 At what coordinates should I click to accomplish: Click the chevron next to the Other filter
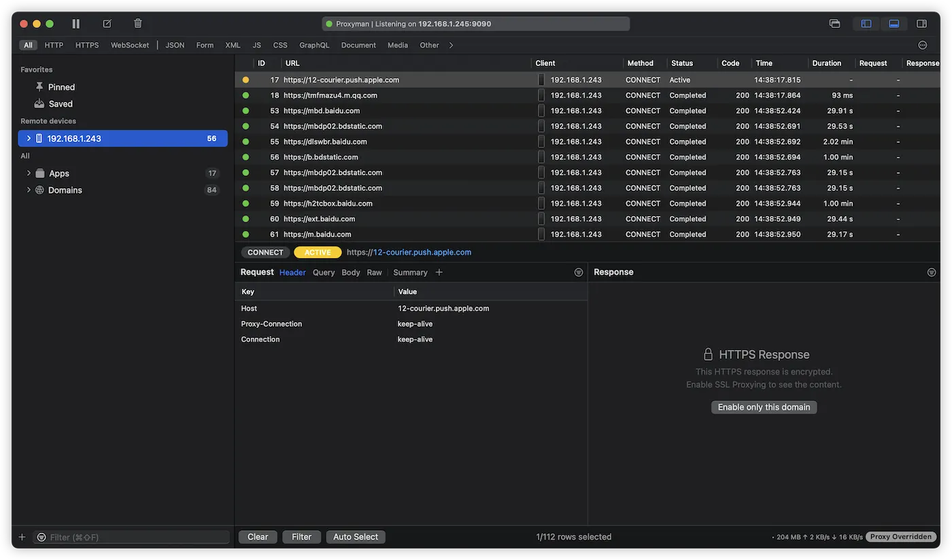coord(451,46)
